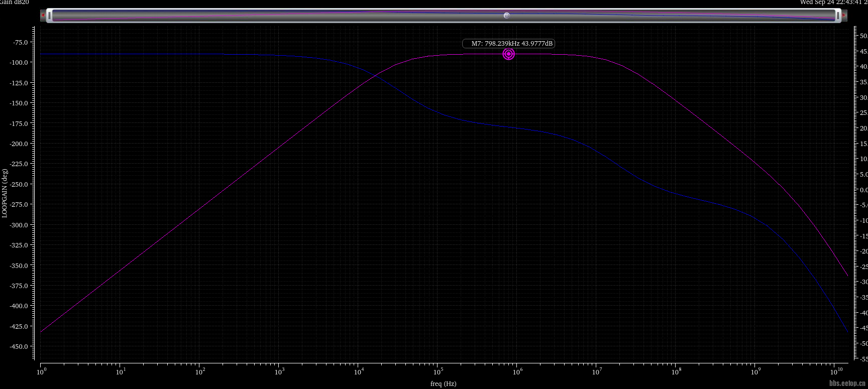
Task: Click the 10^0 tick on the frequency axis
Action: (41, 371)
